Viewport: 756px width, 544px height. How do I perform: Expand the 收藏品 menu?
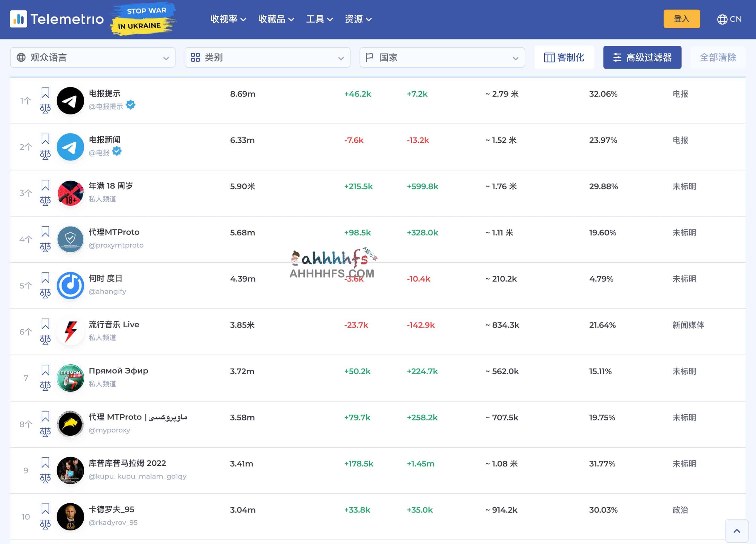pos(276,19)
